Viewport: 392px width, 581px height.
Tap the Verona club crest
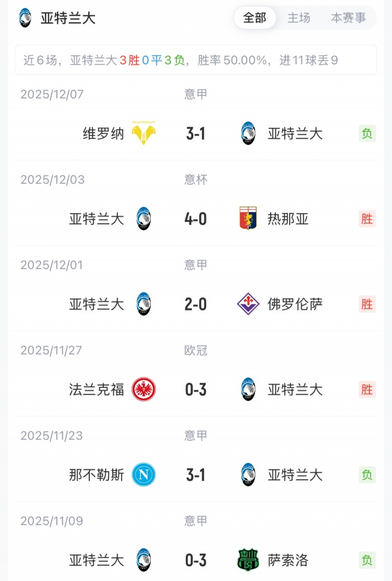point(144,133)
